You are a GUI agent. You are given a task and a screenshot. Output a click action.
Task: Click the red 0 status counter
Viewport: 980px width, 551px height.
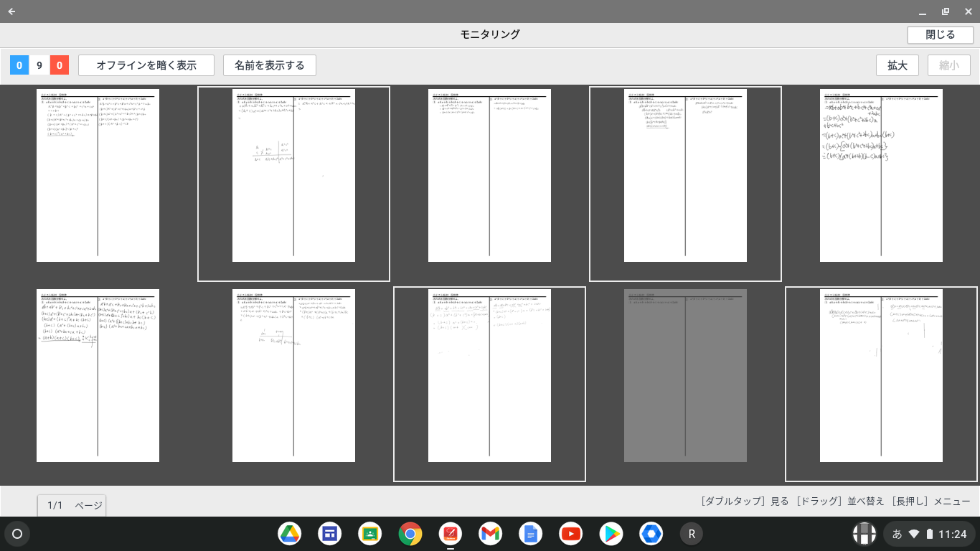[60, 65]
